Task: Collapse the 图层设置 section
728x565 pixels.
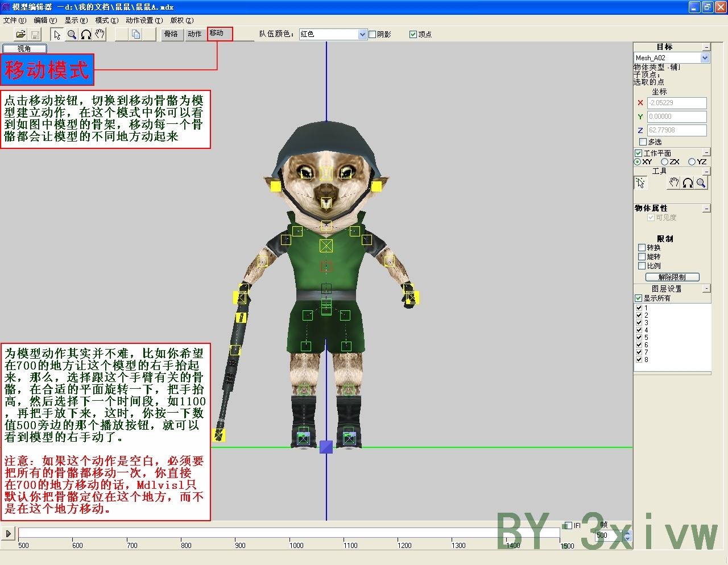Action: coord(706,289)
